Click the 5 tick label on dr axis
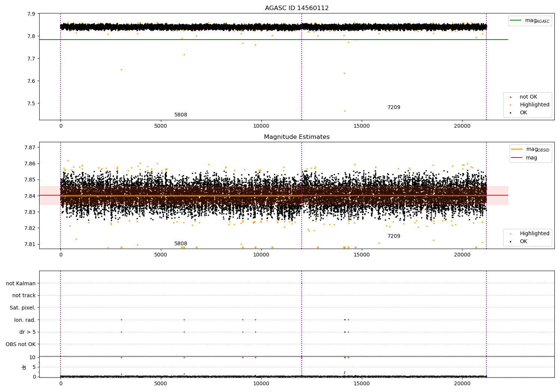The width and height of the screenshot is (560, 392). click(x=34, y=367)
